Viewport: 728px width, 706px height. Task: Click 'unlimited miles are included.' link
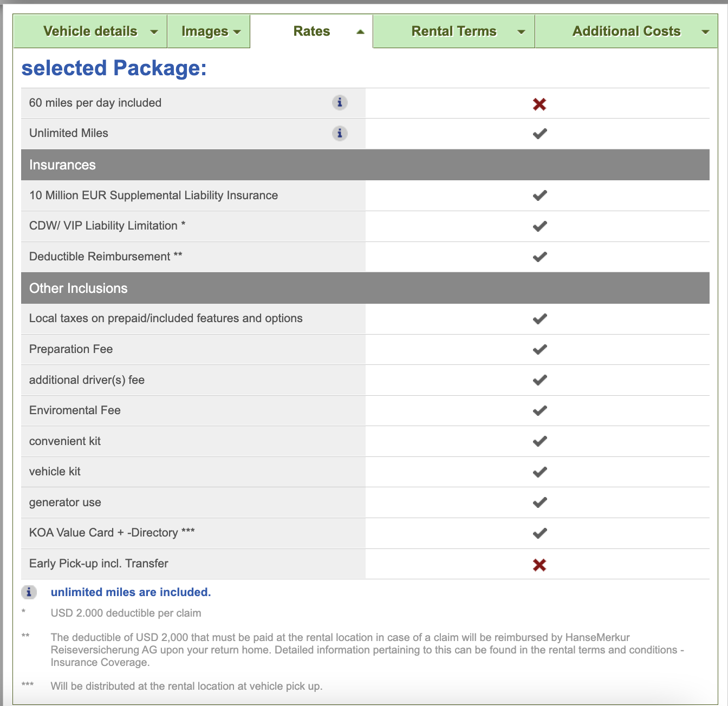pyautogui.click(x=131, y=592)
